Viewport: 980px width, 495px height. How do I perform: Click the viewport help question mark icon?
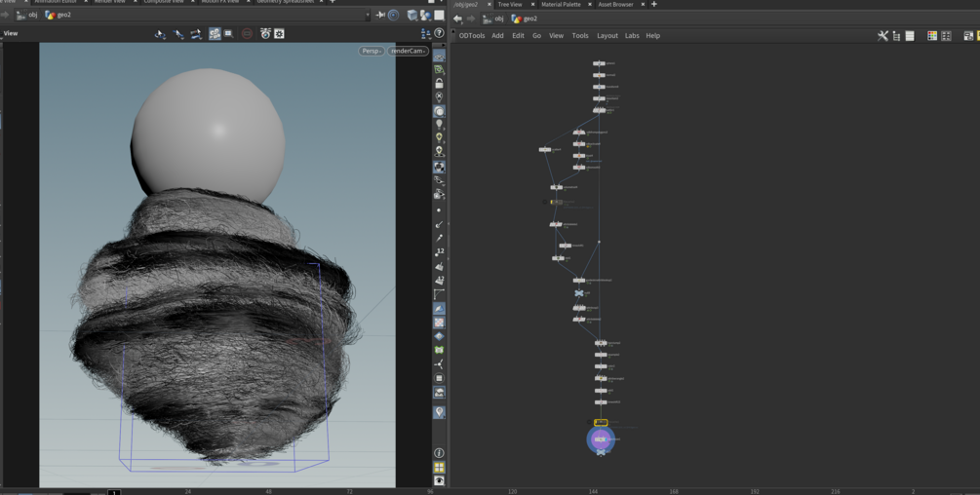tap(439, 33)
